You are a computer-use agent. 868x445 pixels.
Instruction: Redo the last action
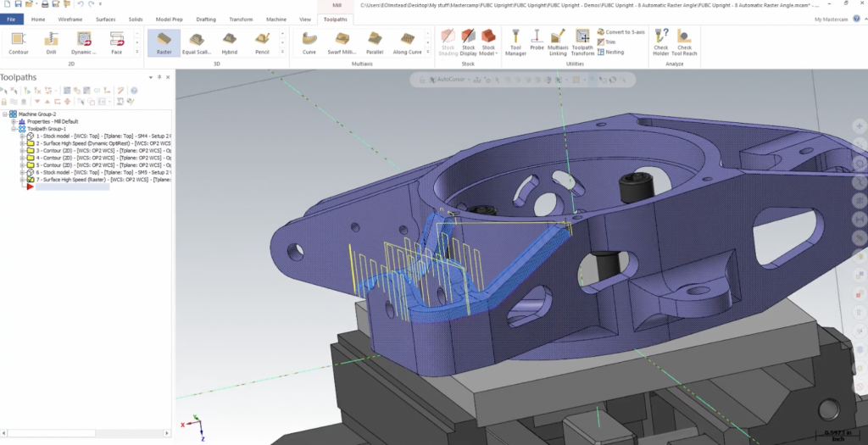click(x=92, y=4)
